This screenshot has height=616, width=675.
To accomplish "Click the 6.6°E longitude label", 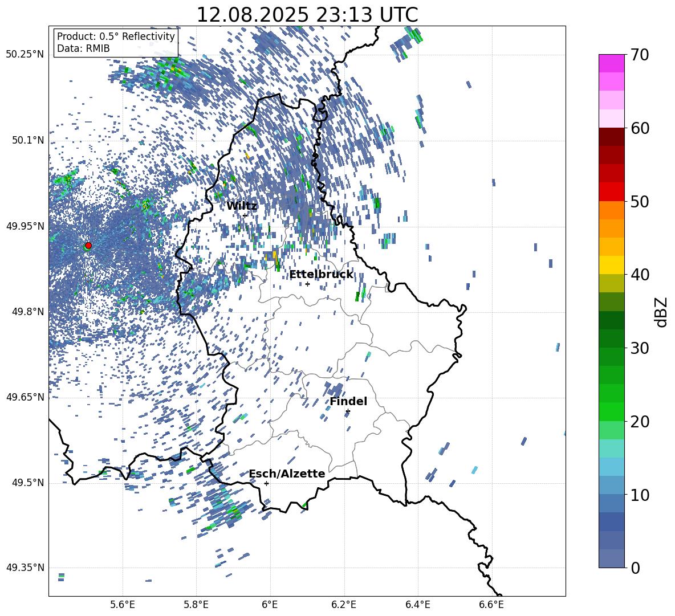I will click(x=491, y=605).
